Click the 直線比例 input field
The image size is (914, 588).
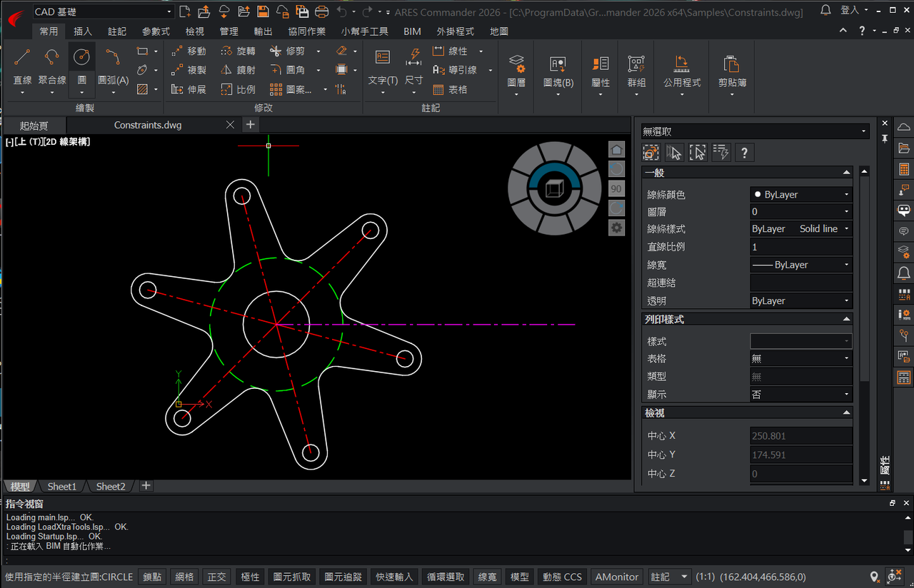[x=800, y=247]
